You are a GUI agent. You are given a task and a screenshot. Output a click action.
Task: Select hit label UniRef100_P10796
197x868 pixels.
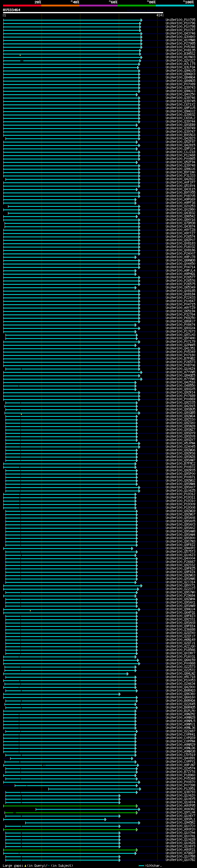180,23
